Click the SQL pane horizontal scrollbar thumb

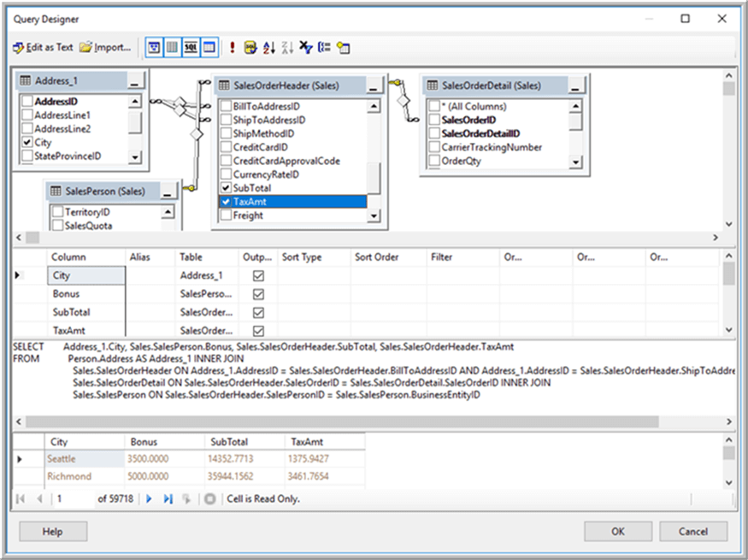(x=342, y=421)
